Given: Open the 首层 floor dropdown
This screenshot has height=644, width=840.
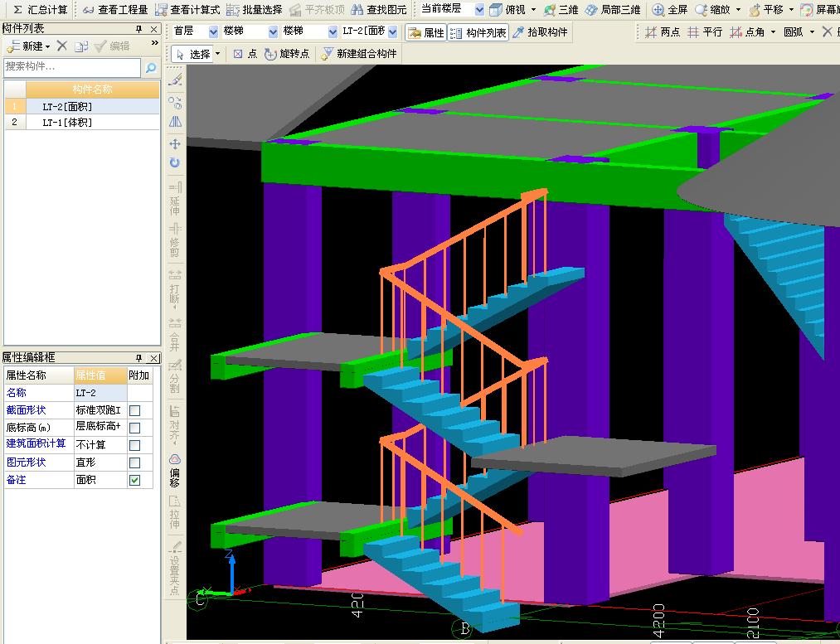Looking at the screenshot, I should pos(213,32).
